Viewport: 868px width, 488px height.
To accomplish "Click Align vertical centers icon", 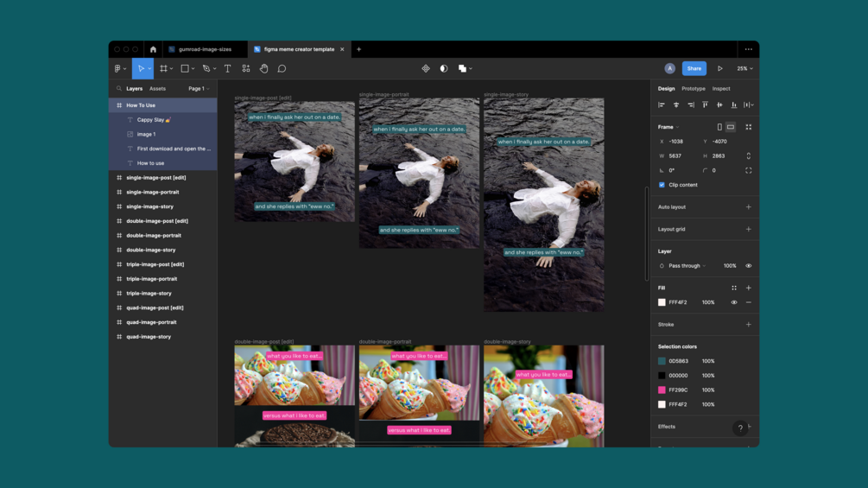I will point(719,105).
